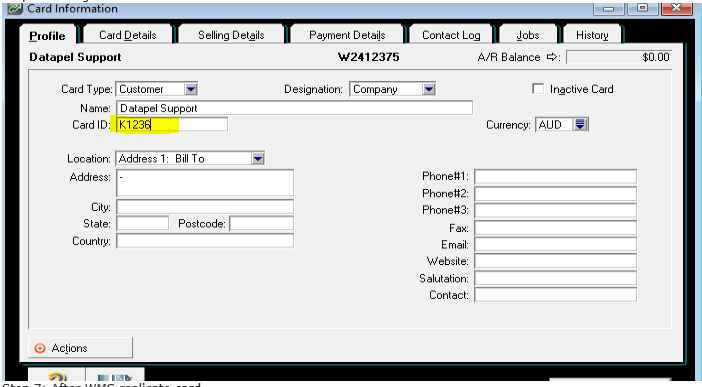This screenshot has width=702, height=387.
Task: Click the Contact input field
Action: coord(556,295)
